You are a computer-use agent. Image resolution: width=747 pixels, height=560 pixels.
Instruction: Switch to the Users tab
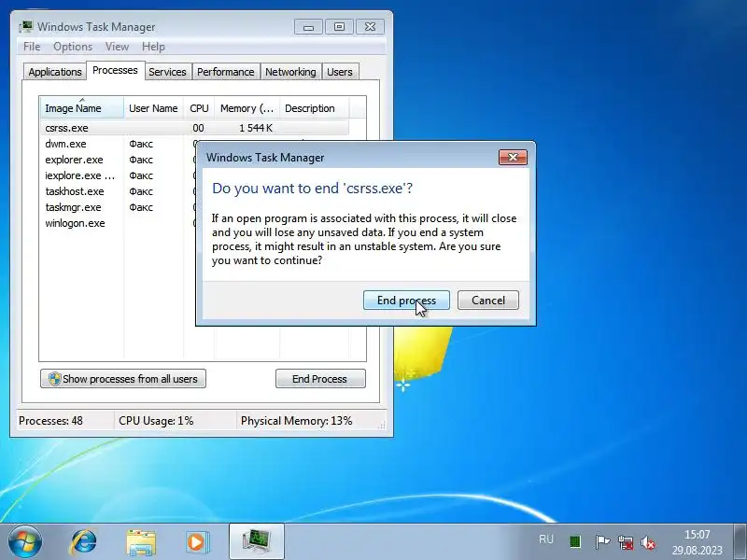[340, 72]
